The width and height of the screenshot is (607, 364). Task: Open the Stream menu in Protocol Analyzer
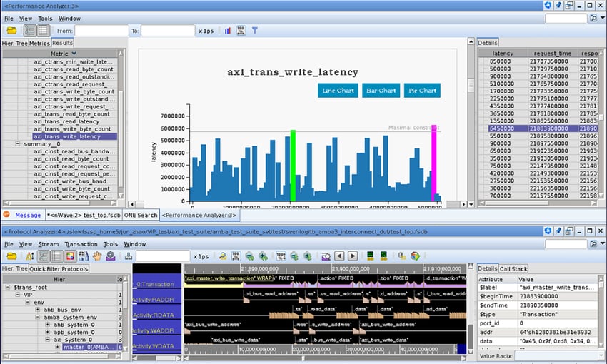[48, 244]
